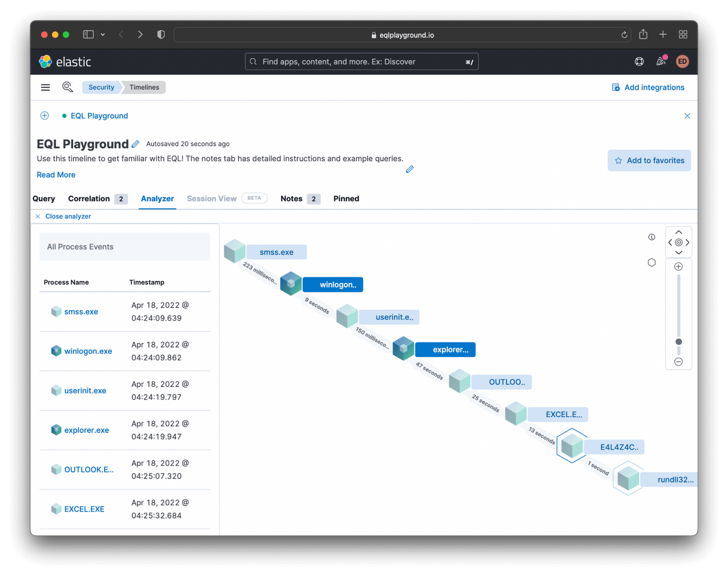Open explorer.exe in the process list

tap(86, 430)
